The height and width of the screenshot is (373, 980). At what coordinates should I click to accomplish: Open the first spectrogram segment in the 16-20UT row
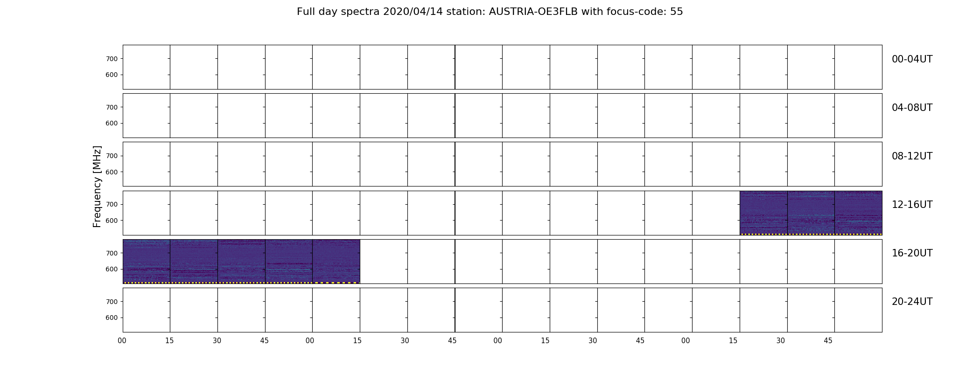147,262
